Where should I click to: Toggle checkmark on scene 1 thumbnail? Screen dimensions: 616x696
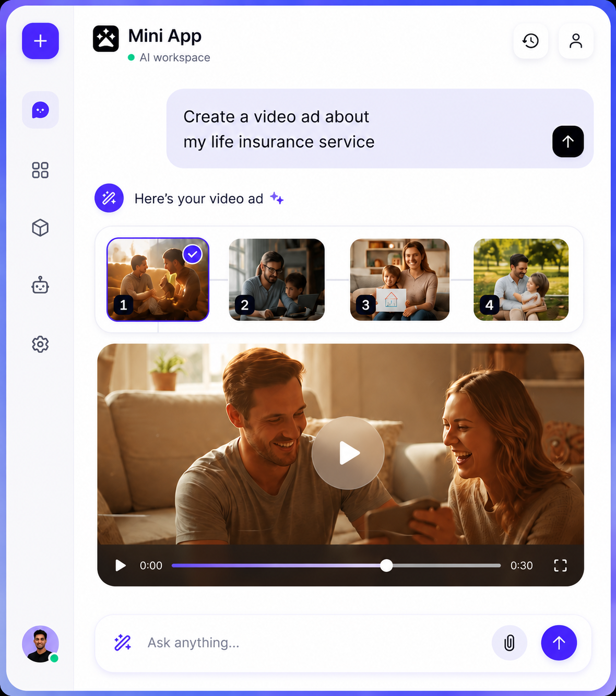click(193, 254)
